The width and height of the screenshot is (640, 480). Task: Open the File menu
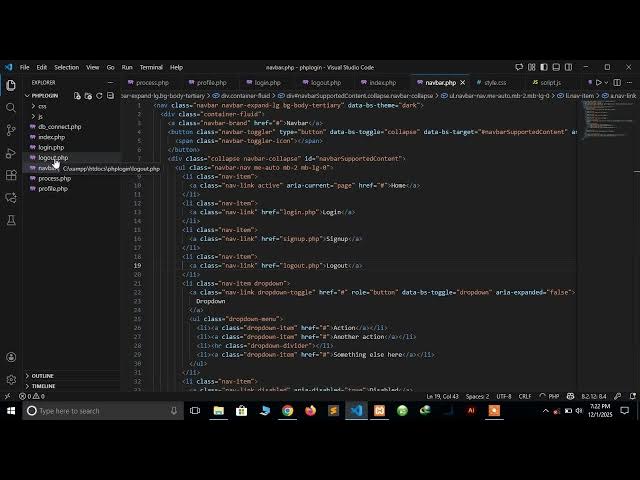click(24, 67)
